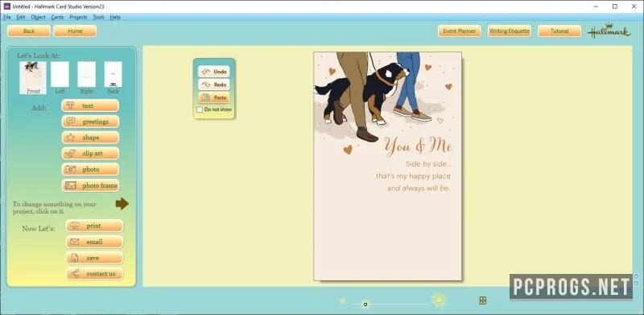Click the fit-to-screen grid icon
The image size is (644, 315).
tap(483, 300)
